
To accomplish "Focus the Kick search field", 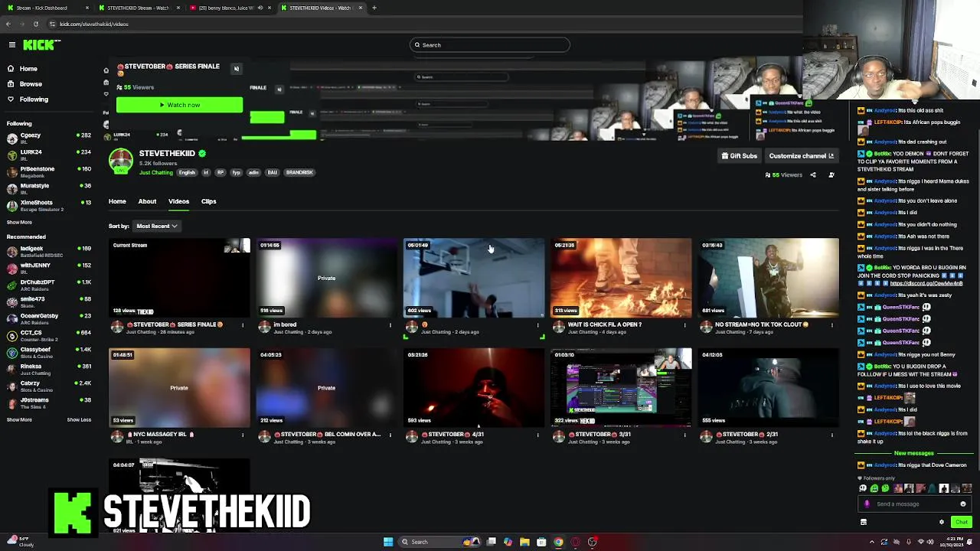I will click(x=490, y=45).
